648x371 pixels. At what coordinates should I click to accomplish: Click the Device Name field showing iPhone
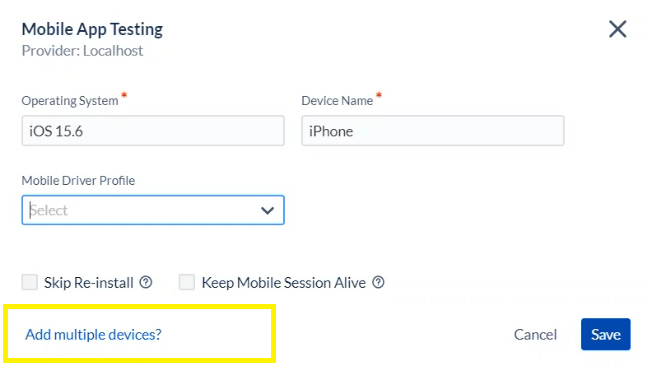coord(433,131)
